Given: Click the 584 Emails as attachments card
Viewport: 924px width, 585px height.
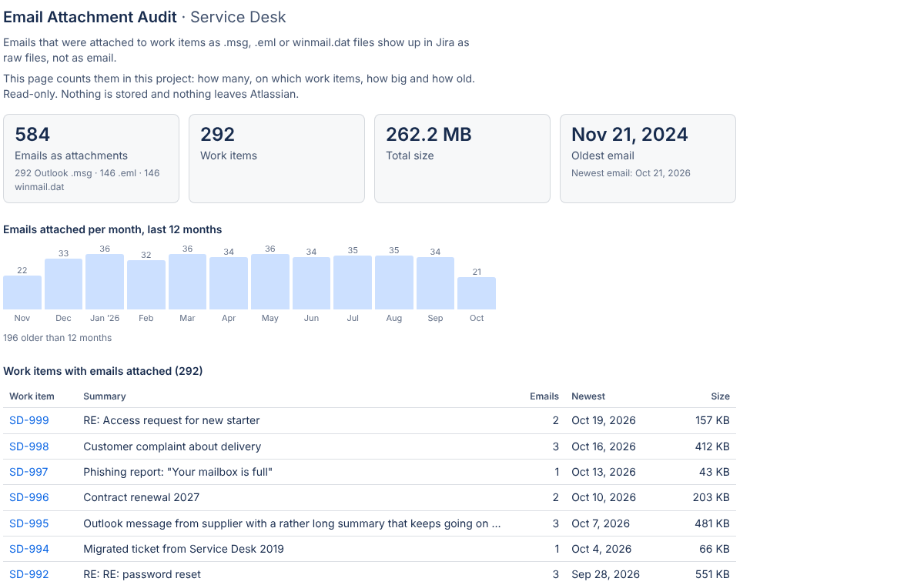Looking at the screenshot, I should tap(91, 159).
